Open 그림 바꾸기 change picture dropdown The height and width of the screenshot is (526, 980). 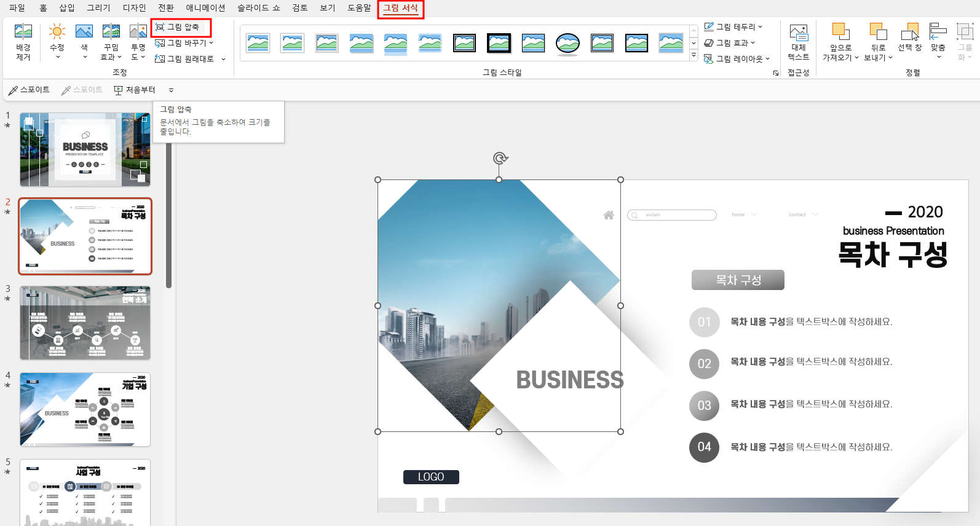pyautogui.click(x=184, y=43)
